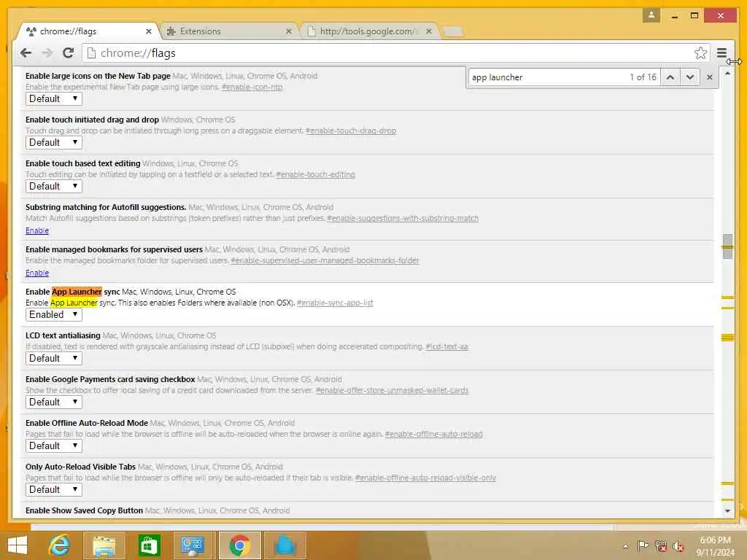Open #enable-touch-drag-drop anchor link
This screenshot has width=747, height=560.
point(351,131)
